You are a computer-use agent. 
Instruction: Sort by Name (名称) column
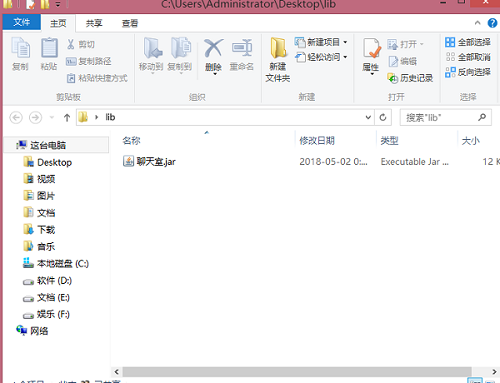coord(132,141)
